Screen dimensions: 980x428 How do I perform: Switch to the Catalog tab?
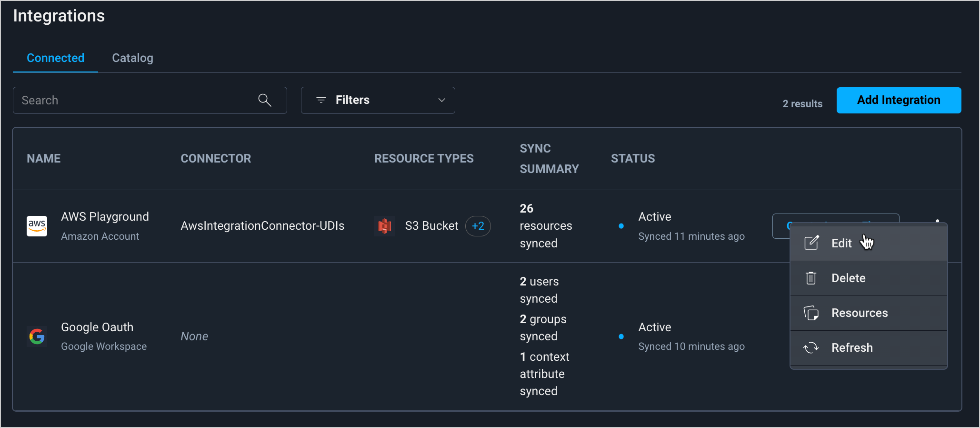(x=132, y=58)
